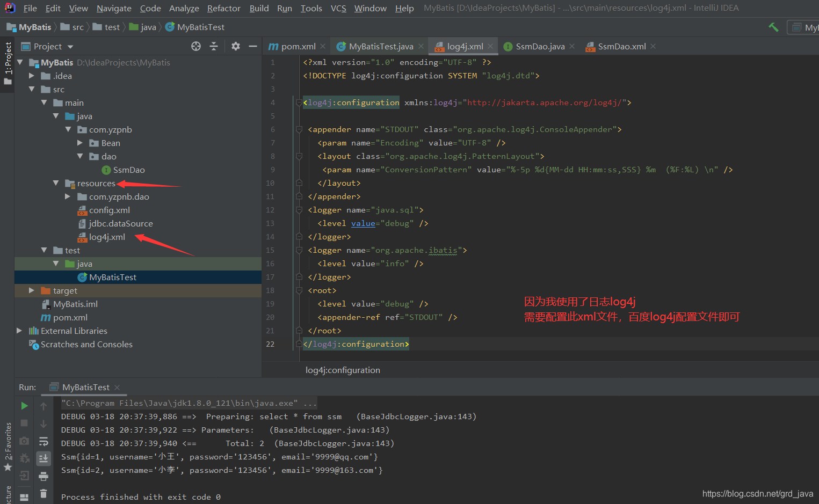Click the restore layout icon in Run panel
This screenshot has height=504, width=819.
pos(24,497)
